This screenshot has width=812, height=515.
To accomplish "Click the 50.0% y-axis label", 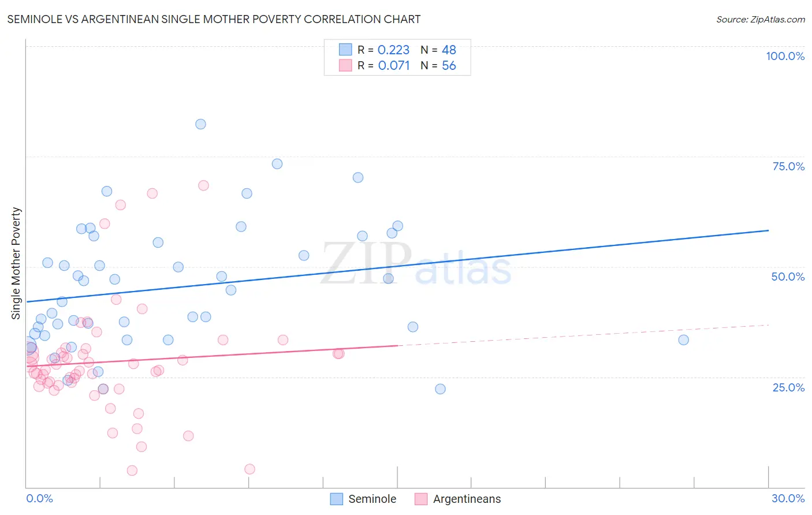I will [788, 277].
